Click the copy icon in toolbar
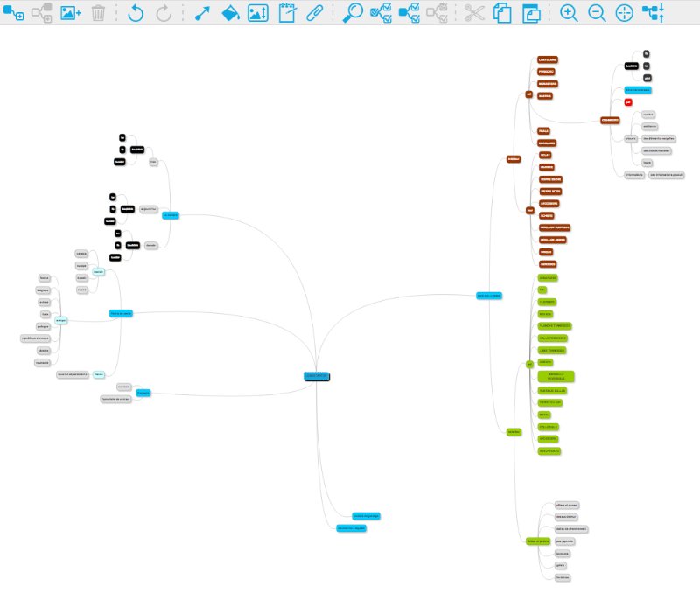700x614 pixels. pyautogui.click(x=502, y=13)
